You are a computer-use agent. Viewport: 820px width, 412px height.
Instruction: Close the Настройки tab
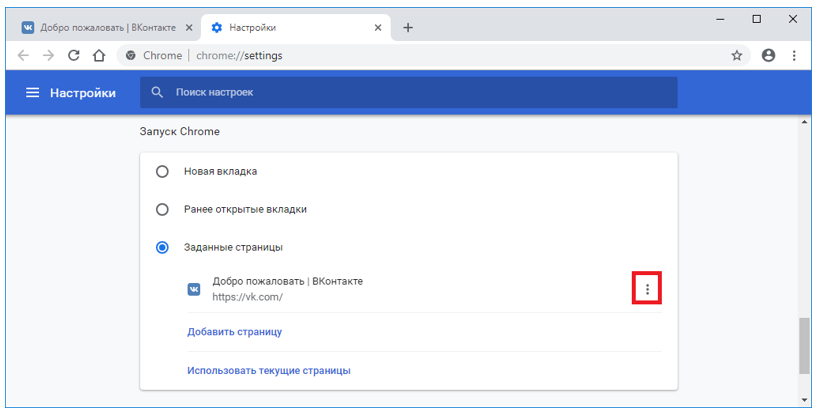point(378,28)
